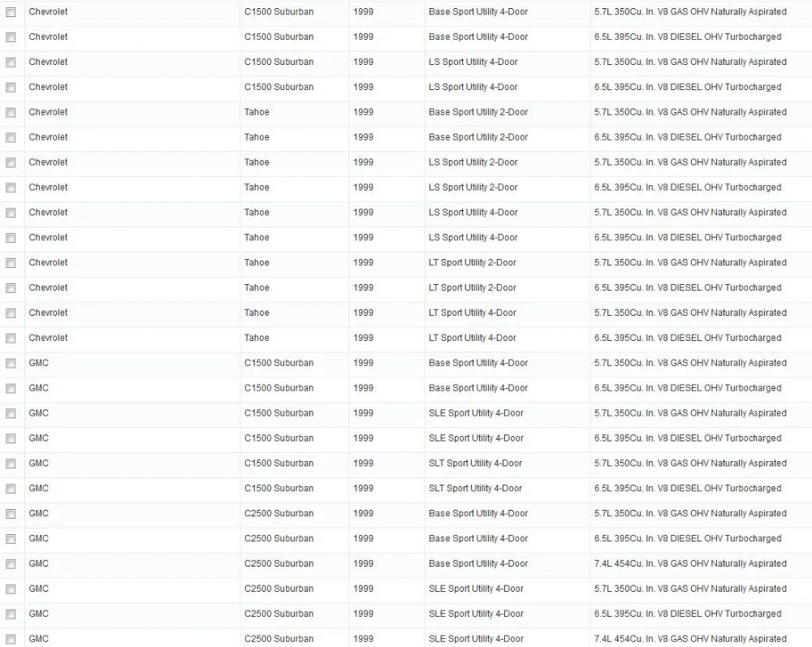Click 'GMC' in the C2500 Suburban SLE 6.5L diesel row
Screen dimensions: 812x647
point(38,614)
